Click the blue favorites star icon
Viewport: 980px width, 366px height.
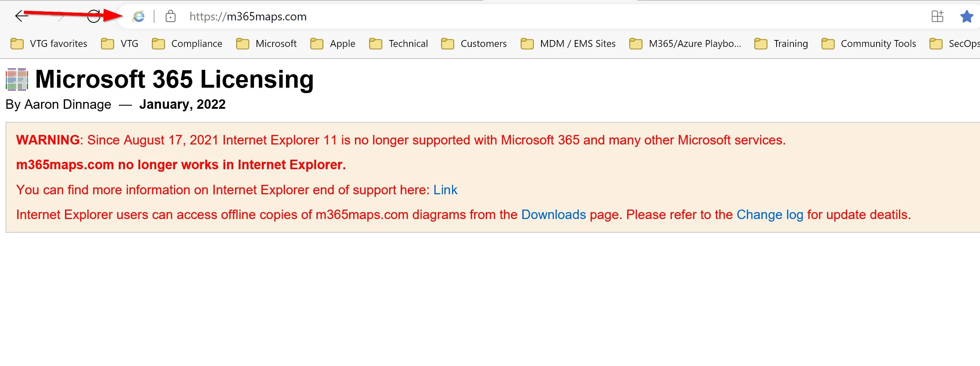(966, 16)
